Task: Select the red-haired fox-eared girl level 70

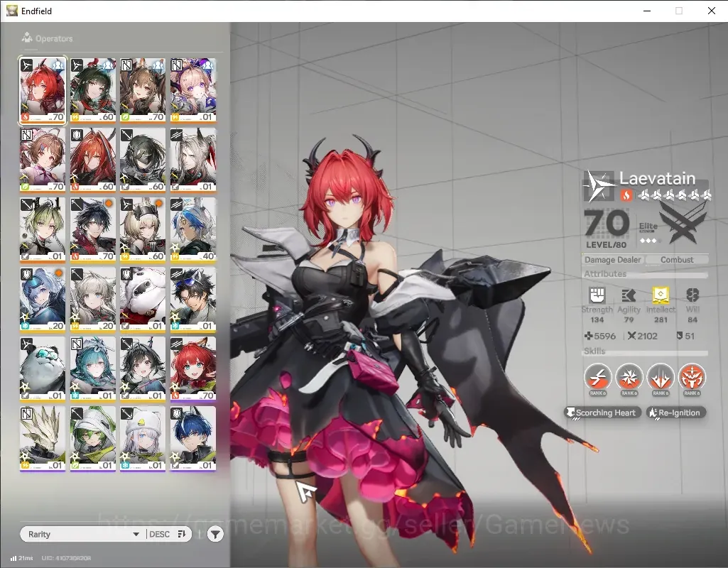Action: (x=193, y=369)
